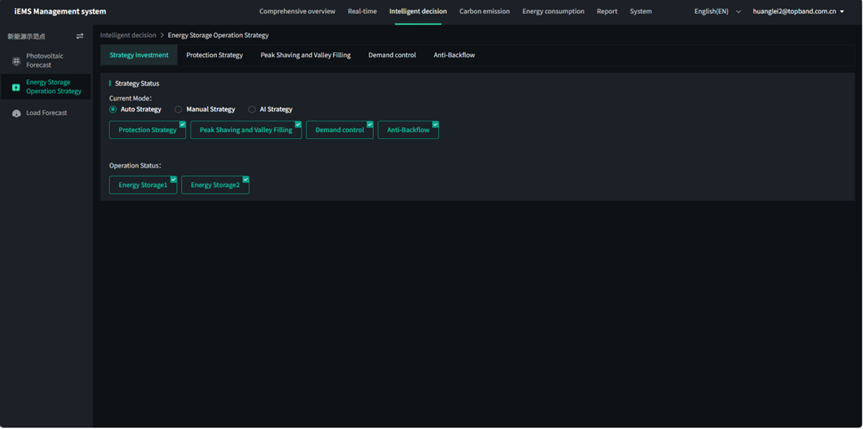Click the Energy Storage2 operation button

pyautogui.click(x=215, y=185)
